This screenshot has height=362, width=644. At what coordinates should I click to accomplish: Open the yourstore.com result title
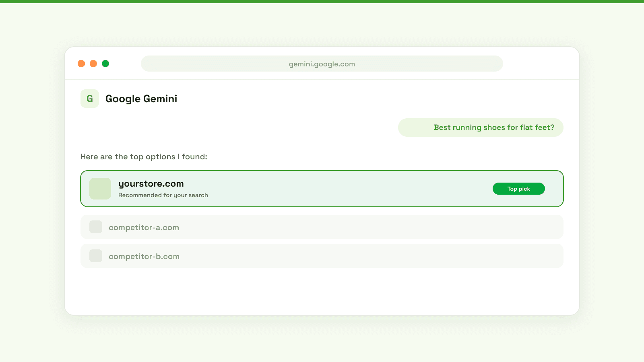point(151,184)
